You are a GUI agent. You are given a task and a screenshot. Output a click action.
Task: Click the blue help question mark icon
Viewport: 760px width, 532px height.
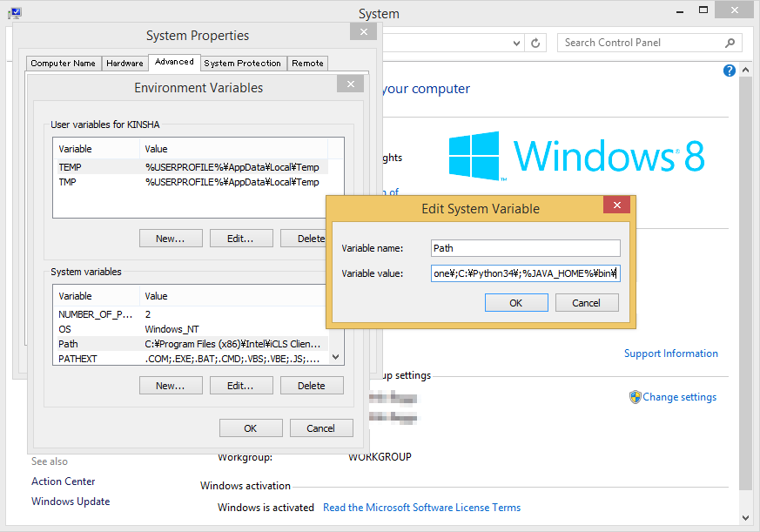pyautogui.click(x=730, y=71)
